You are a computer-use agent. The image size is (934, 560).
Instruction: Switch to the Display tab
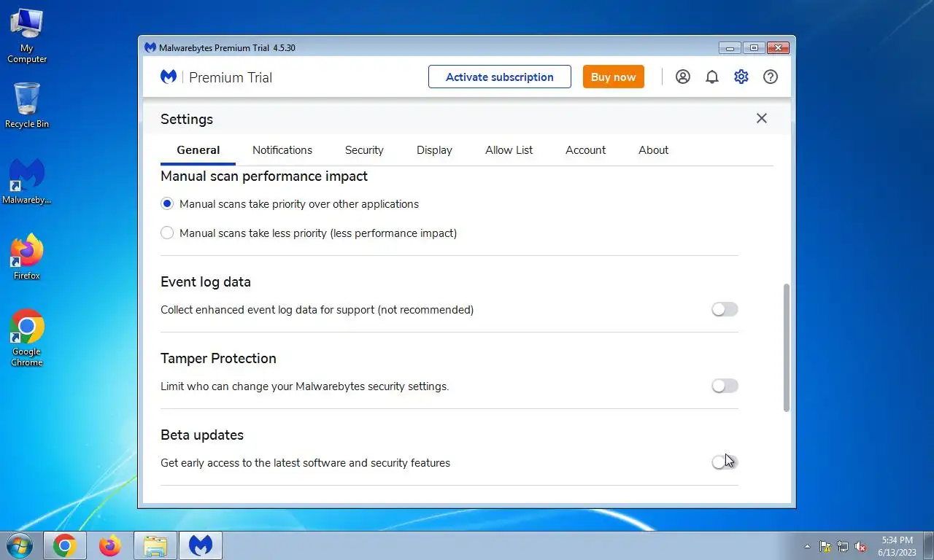click(434, 150)
